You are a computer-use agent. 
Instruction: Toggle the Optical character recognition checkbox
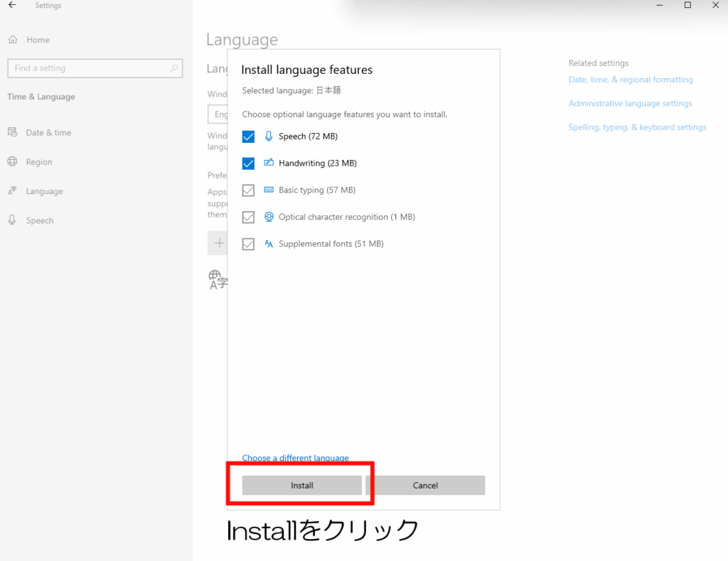point(248,218)
